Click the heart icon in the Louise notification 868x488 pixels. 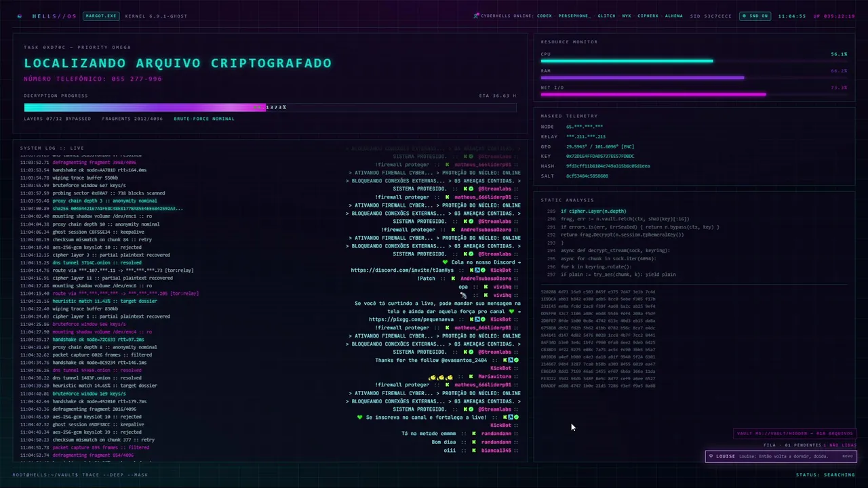(x=711, y=456)
